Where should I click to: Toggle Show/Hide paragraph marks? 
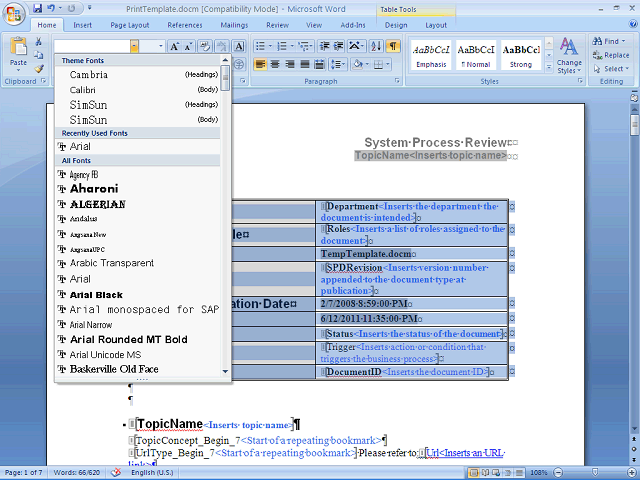point(393,46)
